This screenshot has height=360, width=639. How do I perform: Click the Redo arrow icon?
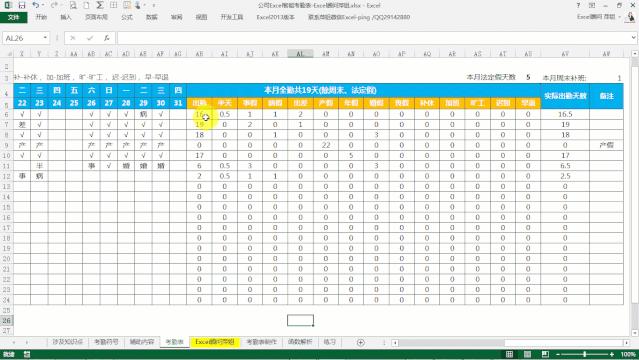[54, 5]
